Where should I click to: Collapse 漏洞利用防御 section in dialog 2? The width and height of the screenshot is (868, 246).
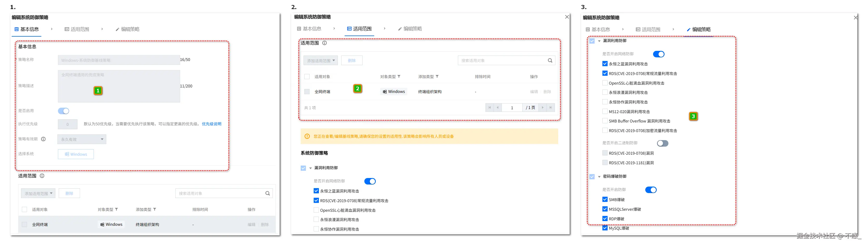(311, 168)
